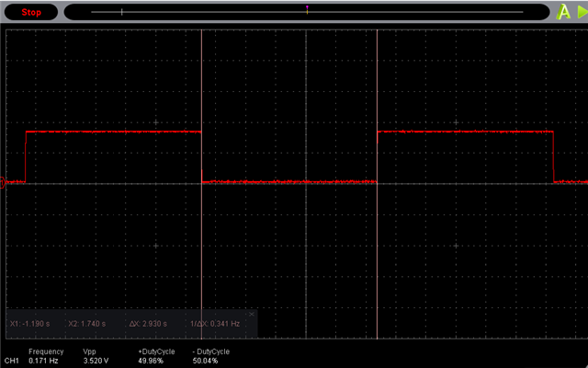Image resolution: width=588 pixels, height=368 pixels.
Task: Select the first vertical cursor X1 line
Action: click(x=202, y=184)
